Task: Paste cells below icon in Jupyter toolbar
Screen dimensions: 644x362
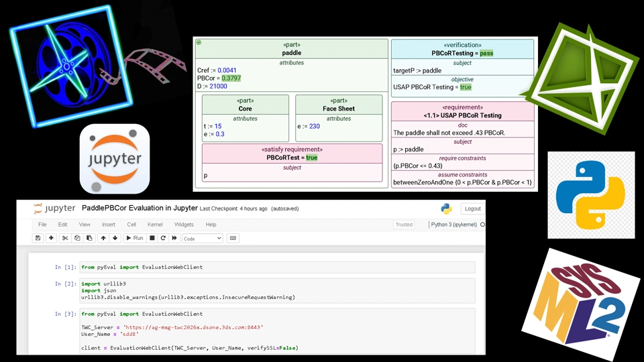Action: [x=89, y=238]
